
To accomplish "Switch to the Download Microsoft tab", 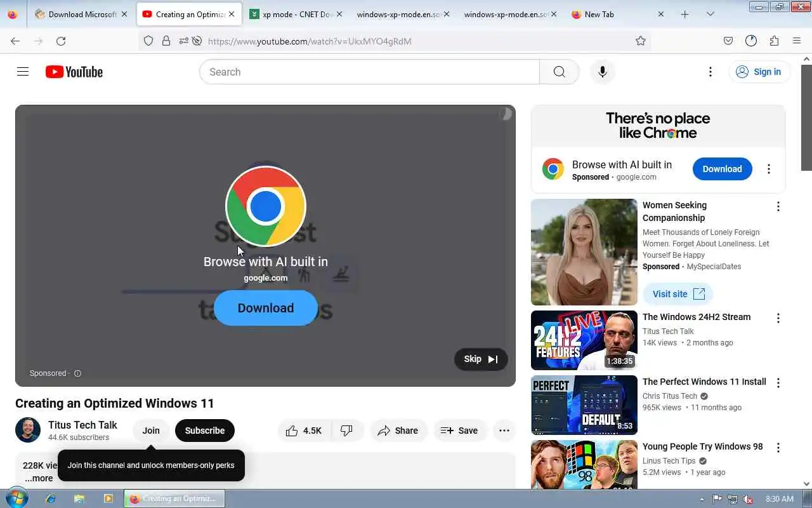I will tap(81, 14).
